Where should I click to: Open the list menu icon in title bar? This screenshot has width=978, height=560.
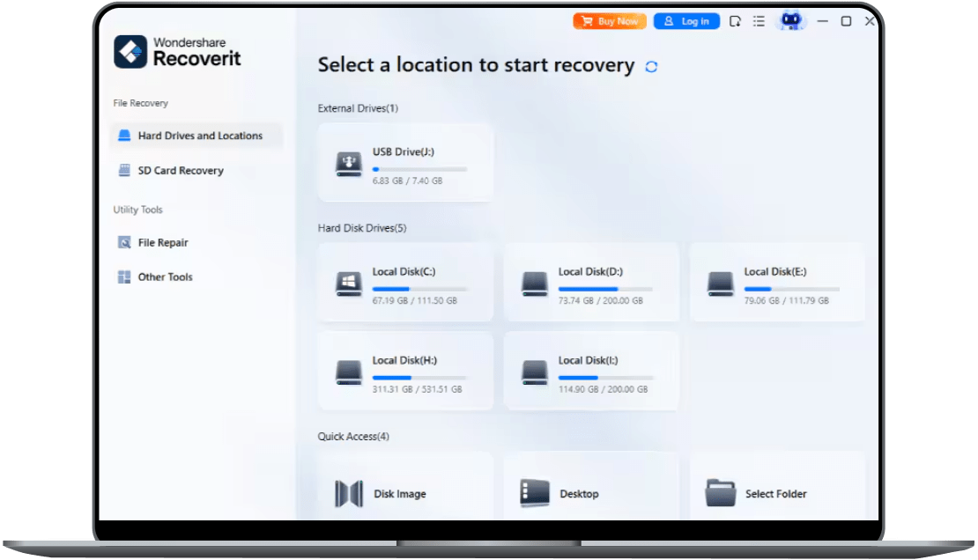[x=759, y=21]
